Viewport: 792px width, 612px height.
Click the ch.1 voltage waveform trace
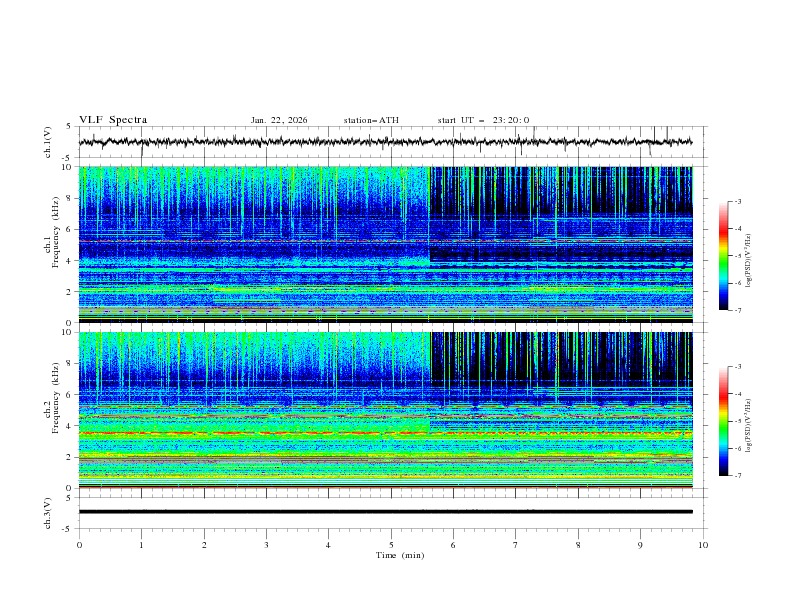[385, 142]
